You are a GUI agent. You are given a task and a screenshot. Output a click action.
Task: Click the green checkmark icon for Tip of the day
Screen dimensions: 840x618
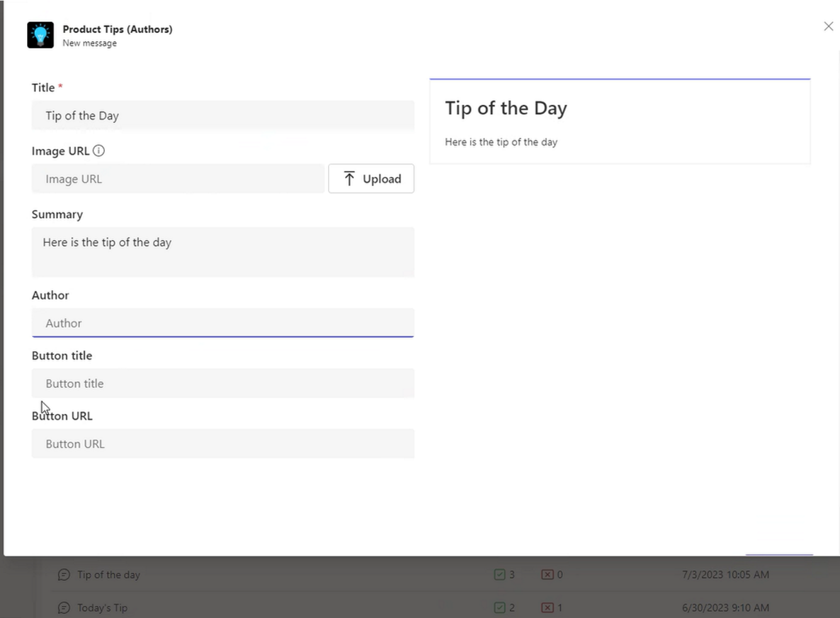pyautogui.click(x=499, y=574)
